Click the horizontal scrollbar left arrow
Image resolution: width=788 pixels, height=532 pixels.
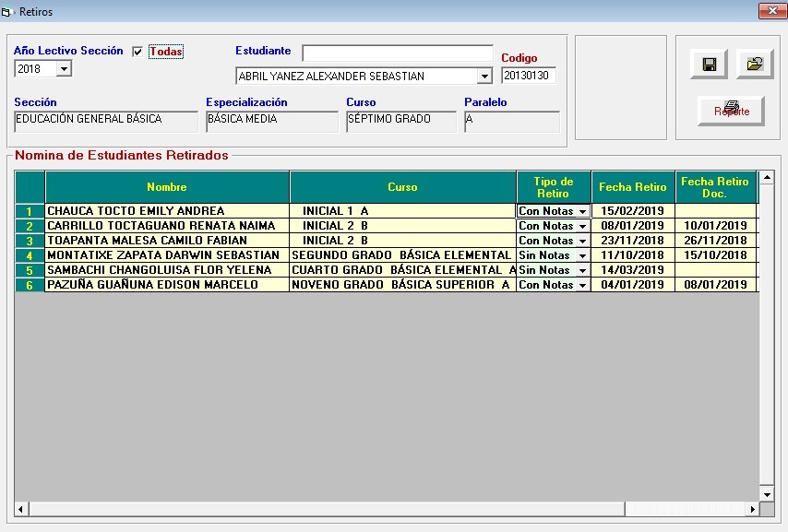[21, 509]
